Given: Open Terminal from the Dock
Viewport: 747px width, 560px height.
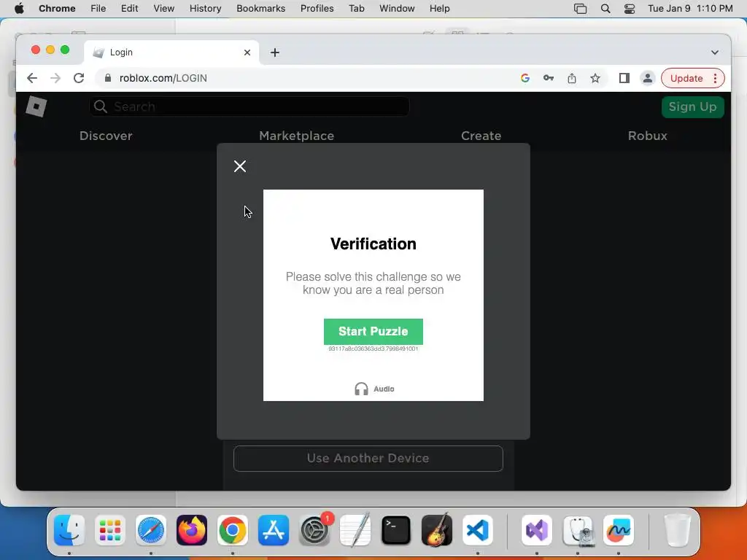Looking at the screenshot, I should pyautogui.click(x=396, y=530).
